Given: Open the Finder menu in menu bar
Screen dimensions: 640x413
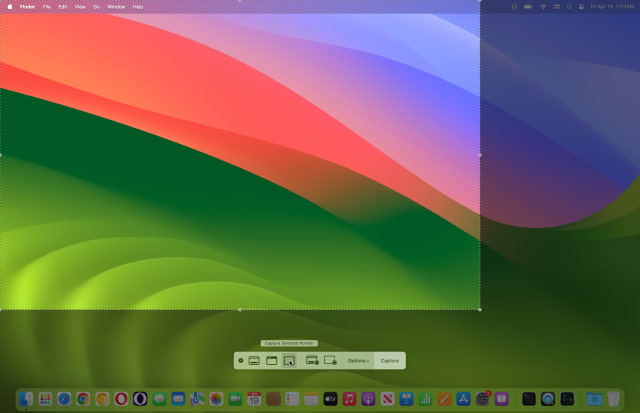Looking at the screenshot, I should point(27,6).
